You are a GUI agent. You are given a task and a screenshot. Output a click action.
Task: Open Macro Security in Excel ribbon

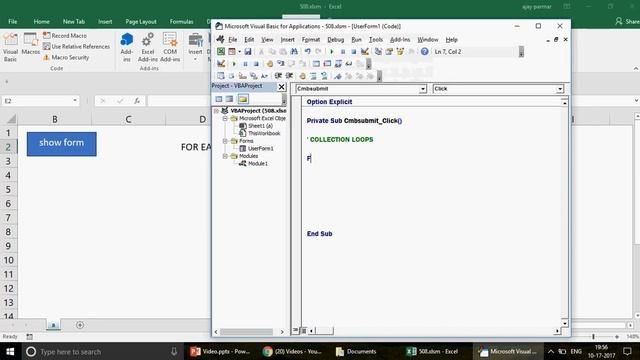coord(66,58)
